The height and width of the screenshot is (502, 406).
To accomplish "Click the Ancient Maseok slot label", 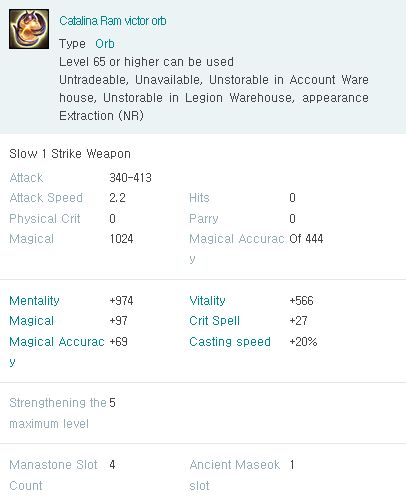I will point(235,475).
